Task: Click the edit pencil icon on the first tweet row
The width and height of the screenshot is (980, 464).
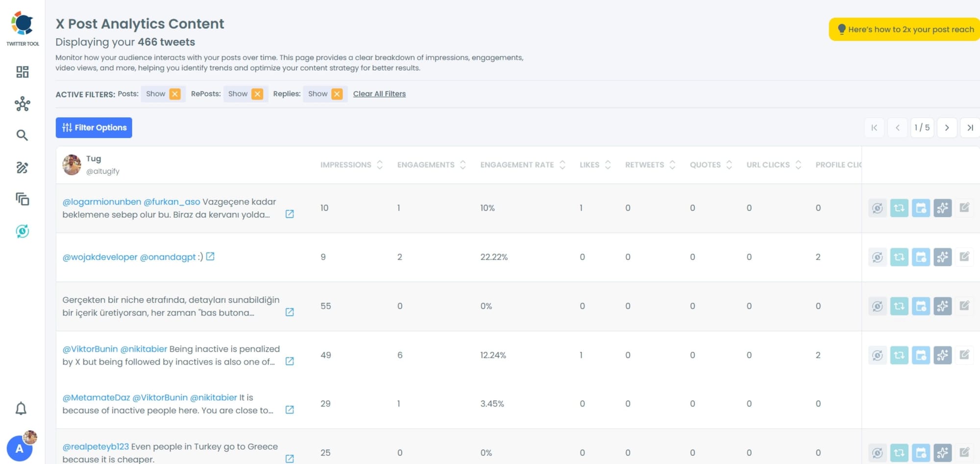Action: coord(965,207)
